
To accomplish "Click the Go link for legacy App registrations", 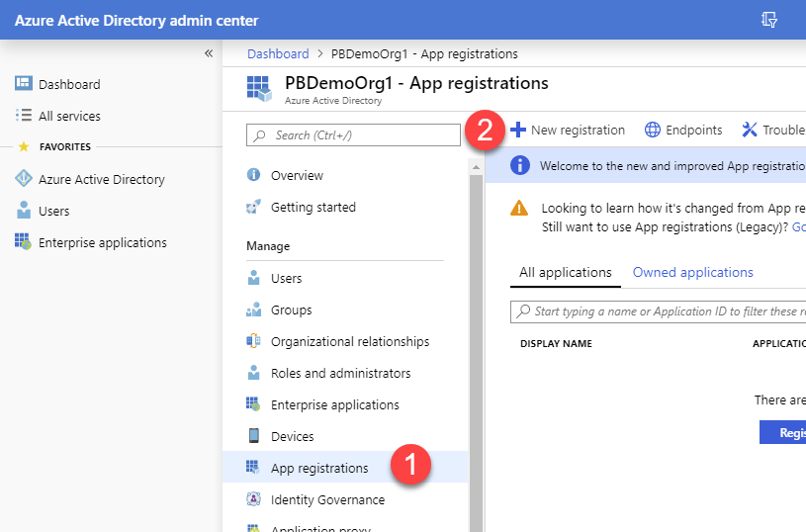I will (799, 227).
